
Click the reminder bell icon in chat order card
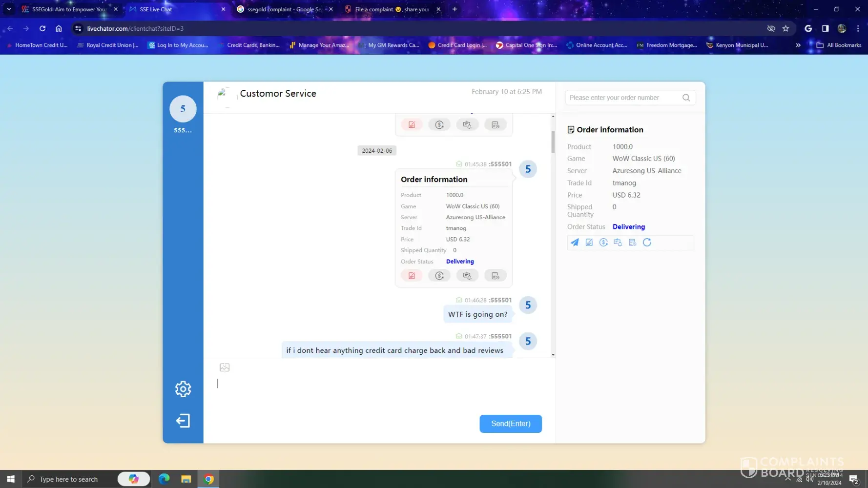(x=467, y=276)
